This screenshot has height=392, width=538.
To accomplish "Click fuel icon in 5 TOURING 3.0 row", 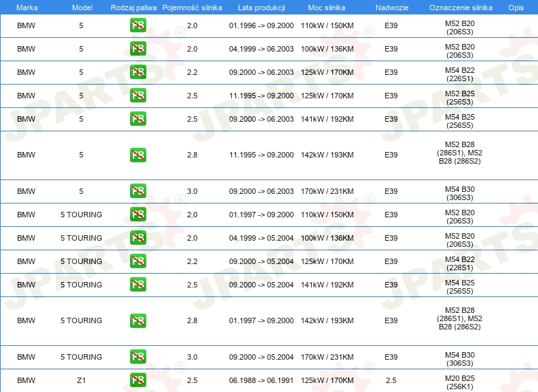I will pyautogui.click(x=138, y=357).
